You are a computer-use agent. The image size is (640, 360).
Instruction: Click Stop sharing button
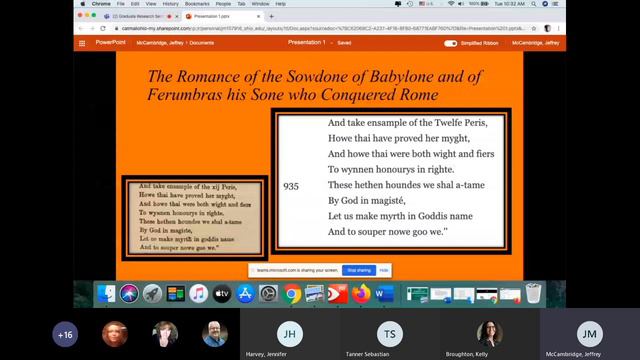[x=359, y=270]
